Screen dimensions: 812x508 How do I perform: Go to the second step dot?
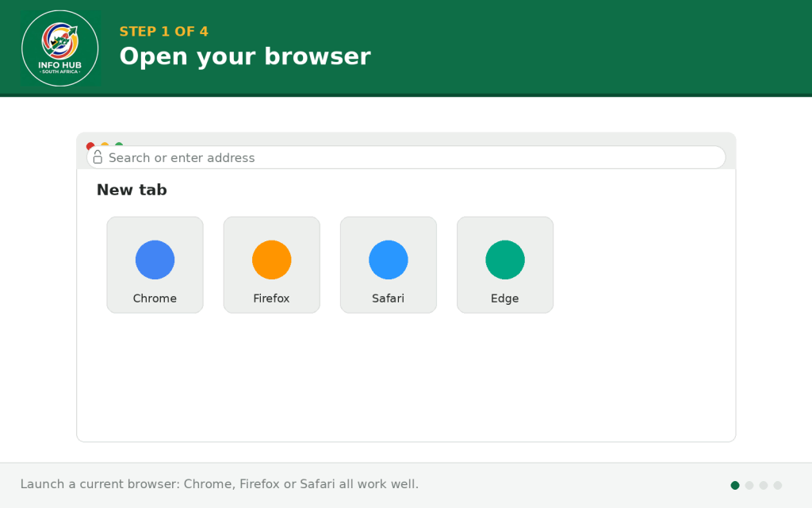[x=749, y=485]
